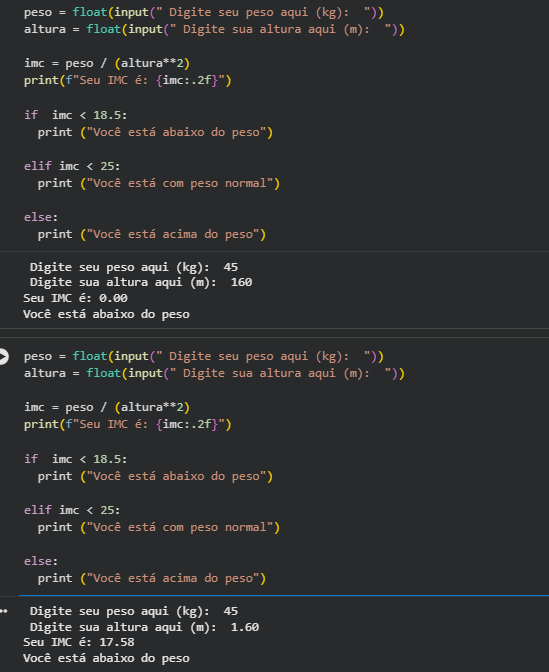Click the entered altura value 1.60
Screen dimensions: 549x672
click(x=245, y=627)
